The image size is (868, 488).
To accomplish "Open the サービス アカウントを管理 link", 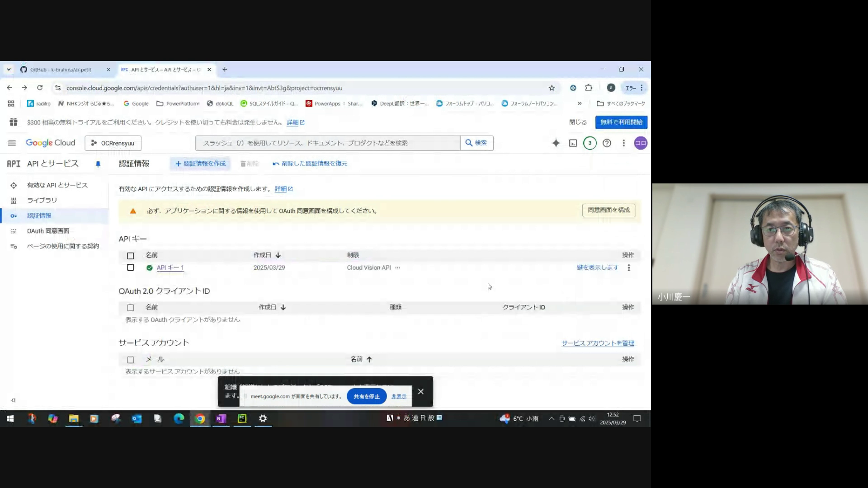I will (x=598, y=343).
